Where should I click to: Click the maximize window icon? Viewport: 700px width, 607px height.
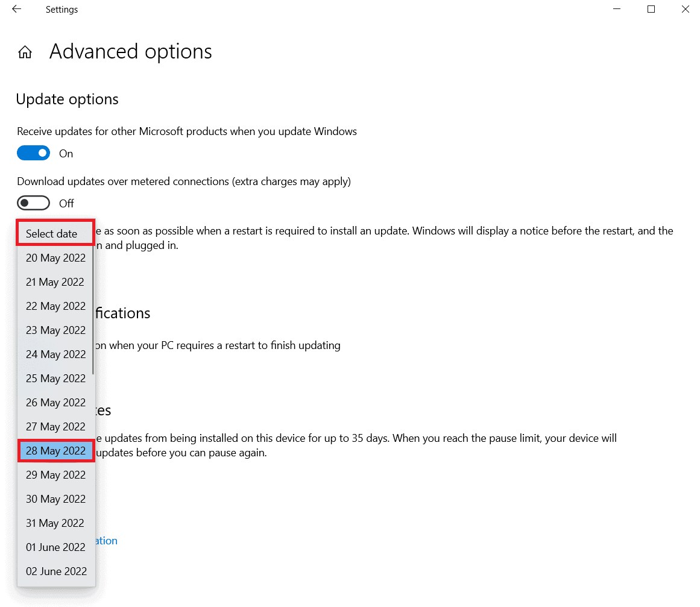[x=651, y=9]
